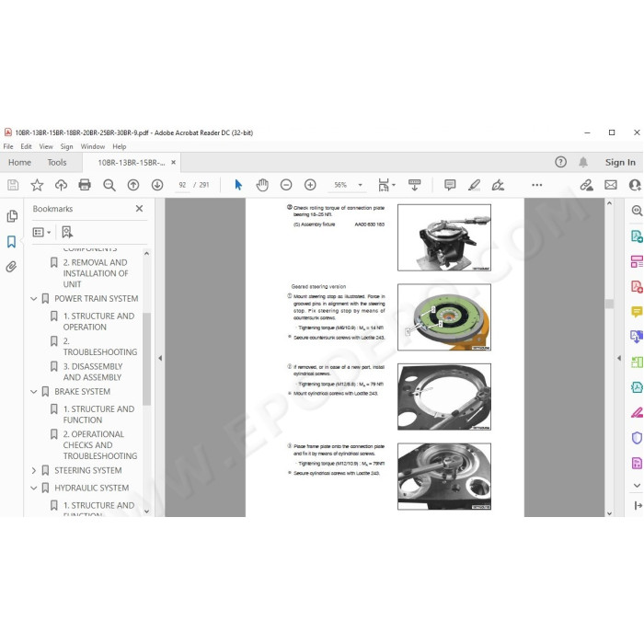Show more tools ellipsis
The width and height of the screenshot is (644, 644).
536,185
